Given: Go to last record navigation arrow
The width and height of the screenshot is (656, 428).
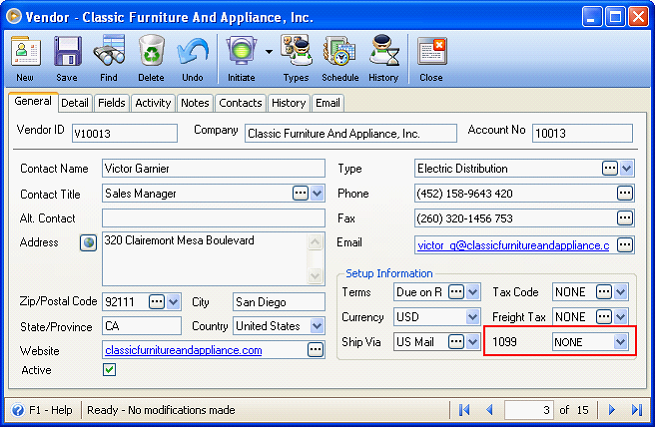Looking at the screenshot, I should coord(637,410).
